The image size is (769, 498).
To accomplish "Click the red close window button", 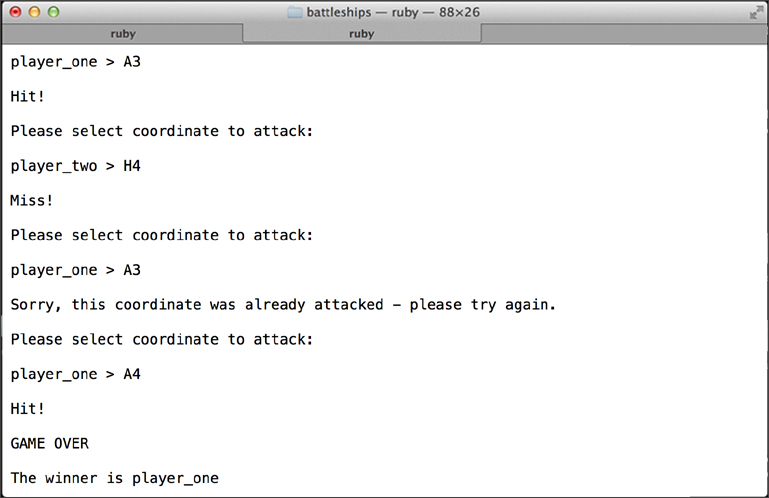I will coord(15,12).
